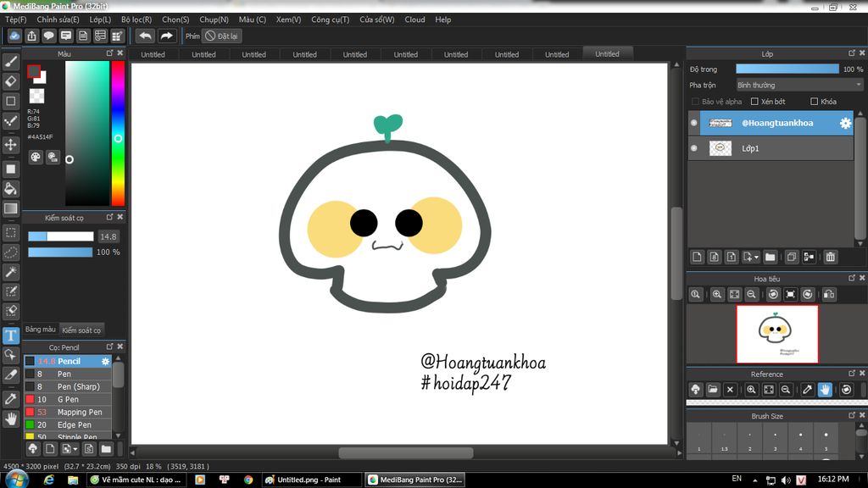Select the Bucket fill tool
Screen dimensions: 868x488
[x=10, y=189]
